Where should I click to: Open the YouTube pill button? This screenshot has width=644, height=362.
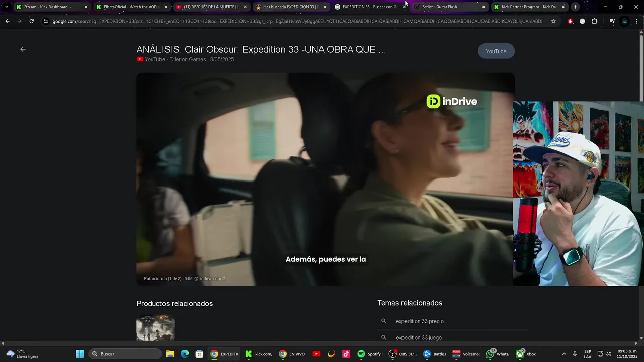[x=496, y=51]
